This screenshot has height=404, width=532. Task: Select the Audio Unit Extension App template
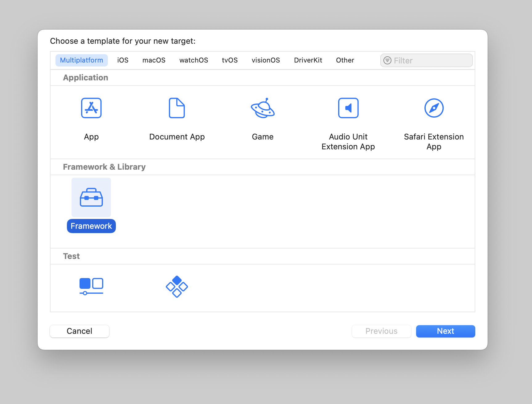348,108
